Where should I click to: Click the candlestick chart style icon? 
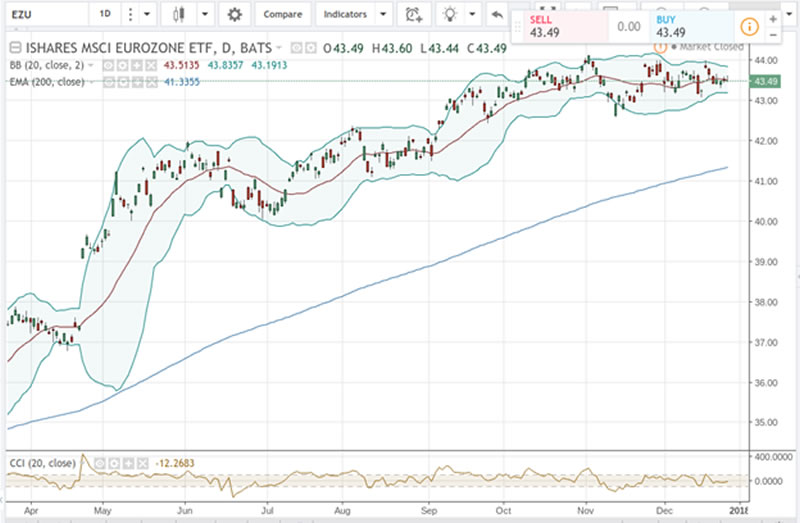pyautogui.click(x=180, y=15)
